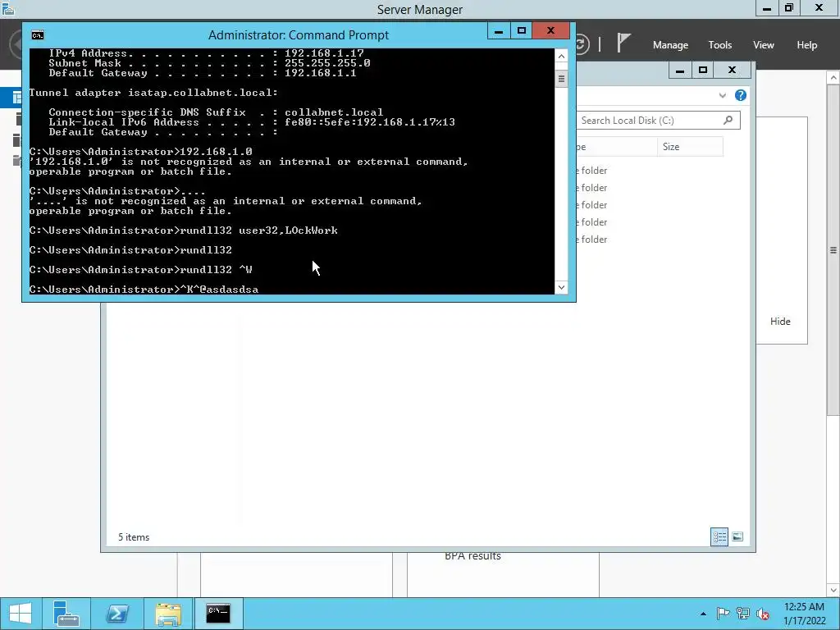Click Server Manager scroll down arrow
Screen dimensions: 840x630
[833, 590]
